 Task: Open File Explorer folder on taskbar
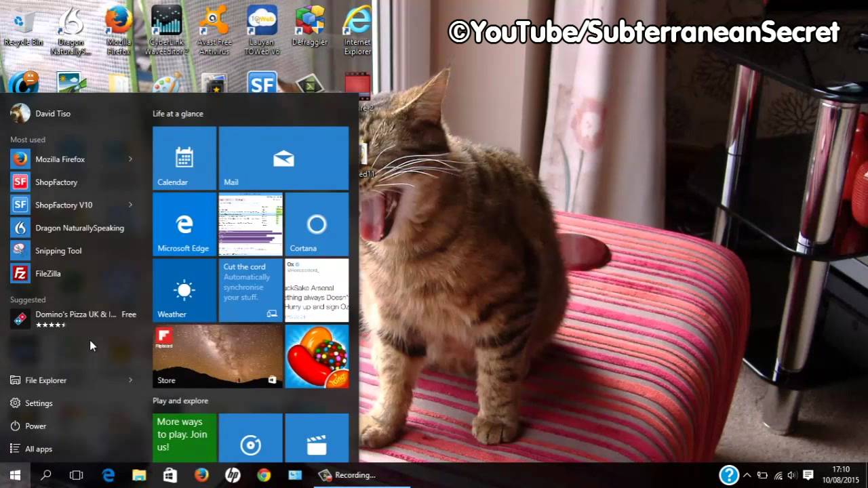pos(139,475)
